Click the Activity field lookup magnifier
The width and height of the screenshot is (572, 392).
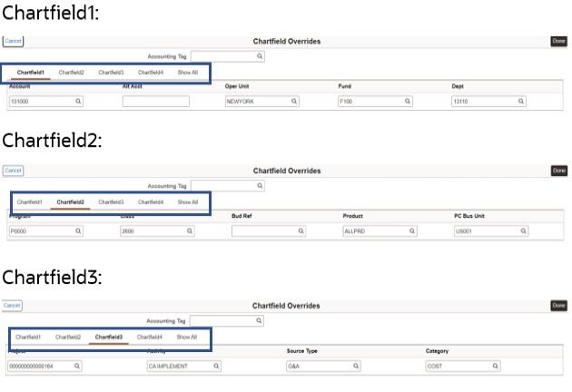216,366
